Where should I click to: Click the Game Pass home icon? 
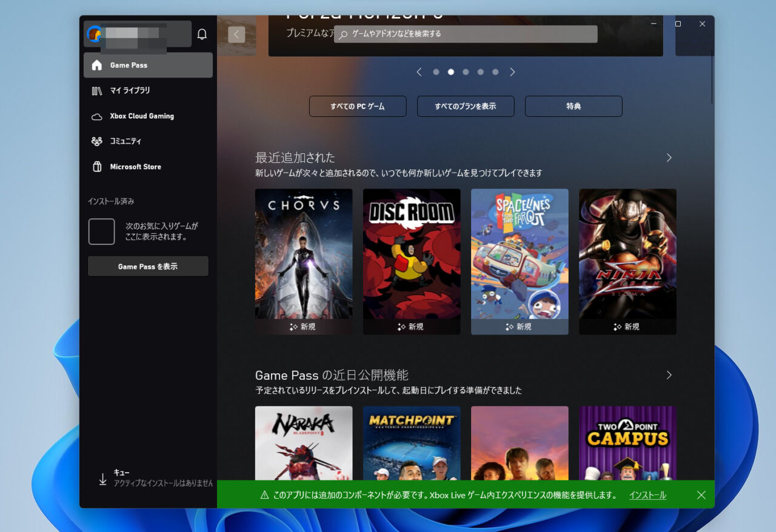pyautogui.click(x=97, y=65)
